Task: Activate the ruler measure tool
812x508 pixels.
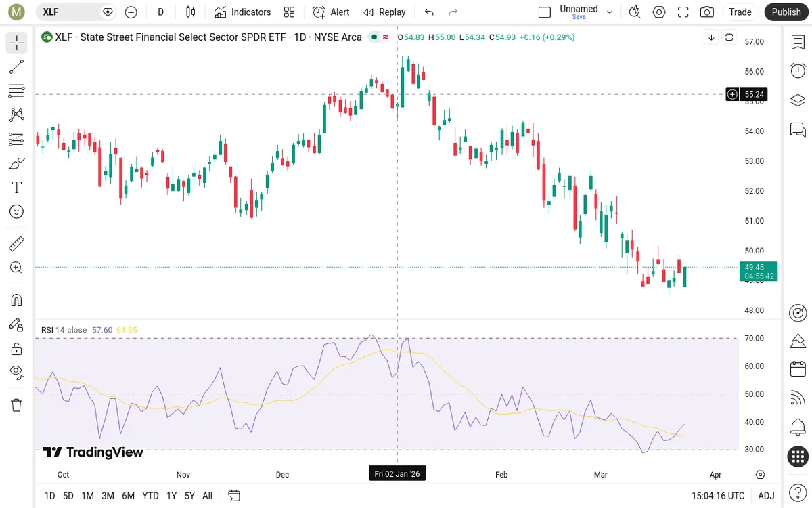Action: coord(17,243)
